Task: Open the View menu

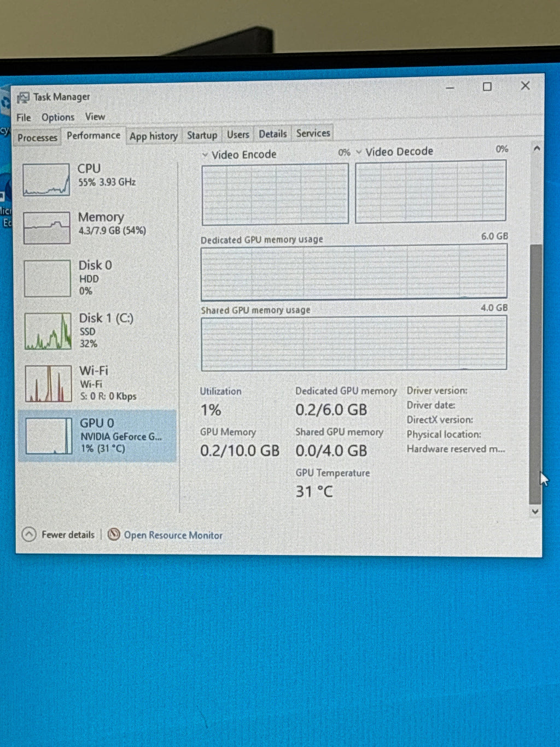Action: click(x=95, y=117)
